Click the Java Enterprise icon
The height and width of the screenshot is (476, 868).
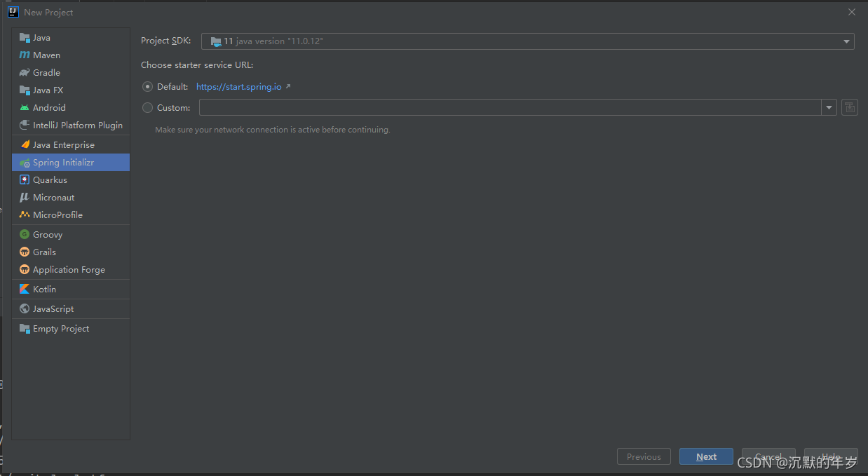pos(25,145)
